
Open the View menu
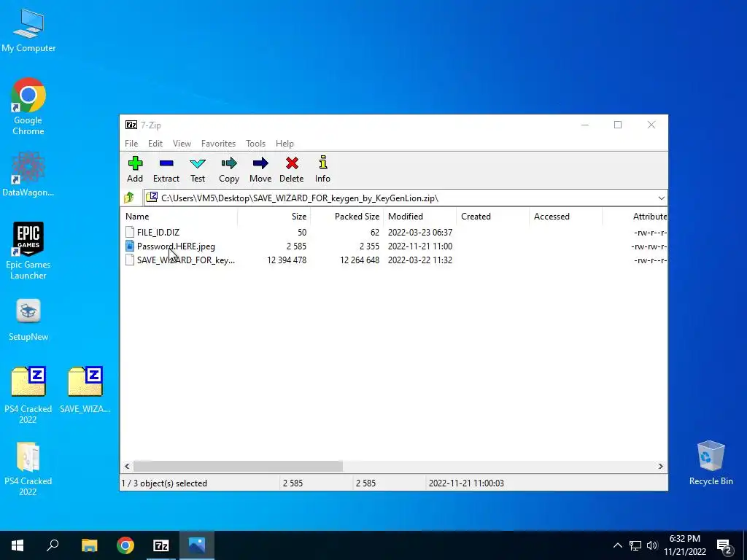tap(182, 144)
